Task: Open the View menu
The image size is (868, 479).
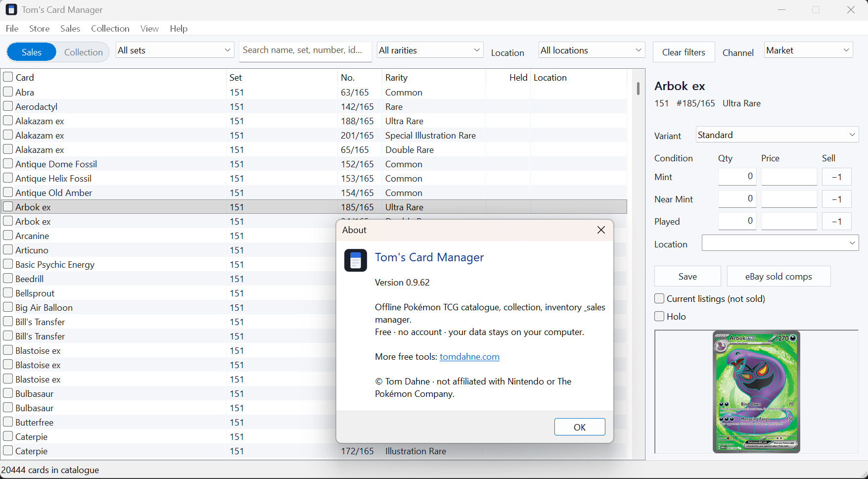Action: coord(149,29)
